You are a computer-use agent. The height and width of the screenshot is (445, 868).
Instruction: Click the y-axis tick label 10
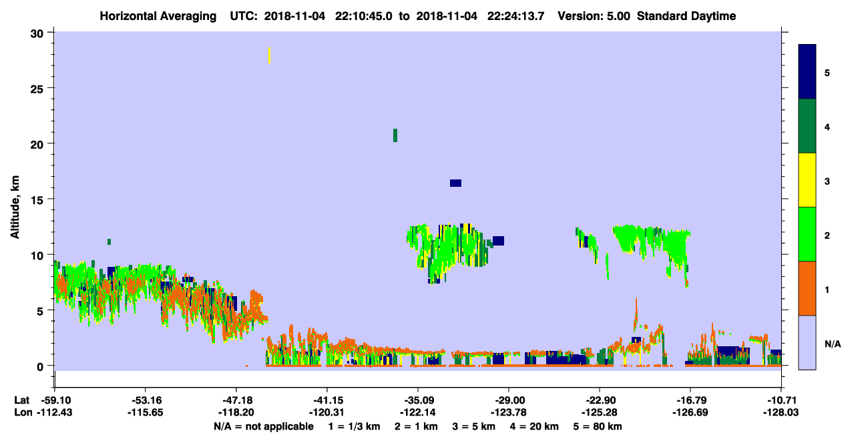pos(39,255)
